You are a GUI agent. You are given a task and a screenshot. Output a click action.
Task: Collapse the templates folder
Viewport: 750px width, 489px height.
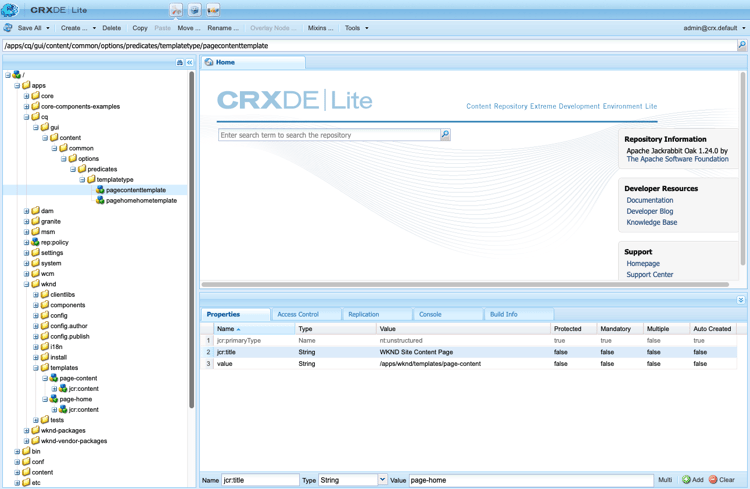[36, 368]
